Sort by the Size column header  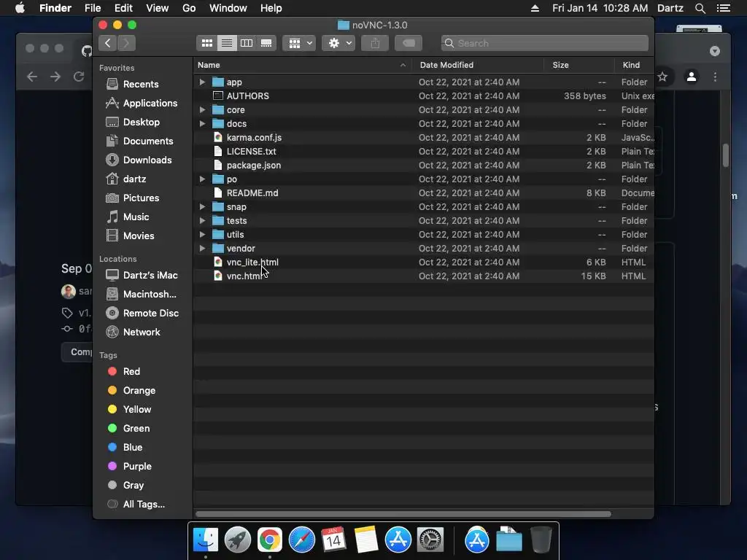[x=578, y=65]
